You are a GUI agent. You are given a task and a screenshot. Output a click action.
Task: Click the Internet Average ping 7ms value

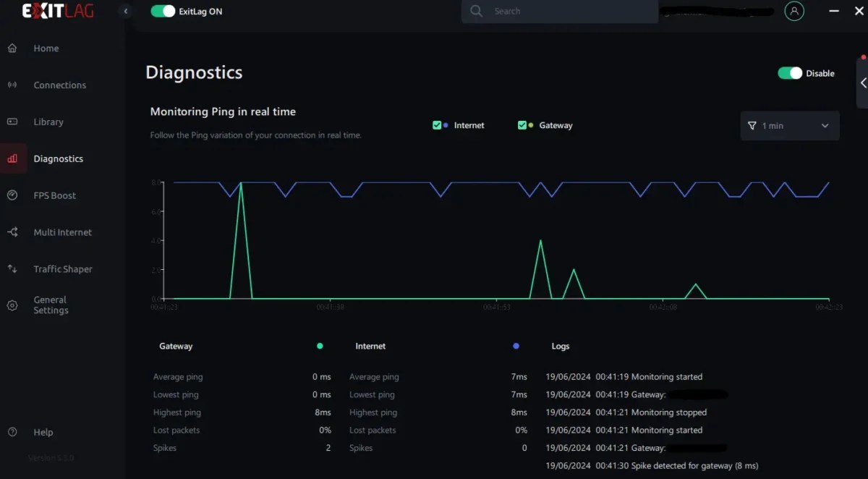click(519, 377)
